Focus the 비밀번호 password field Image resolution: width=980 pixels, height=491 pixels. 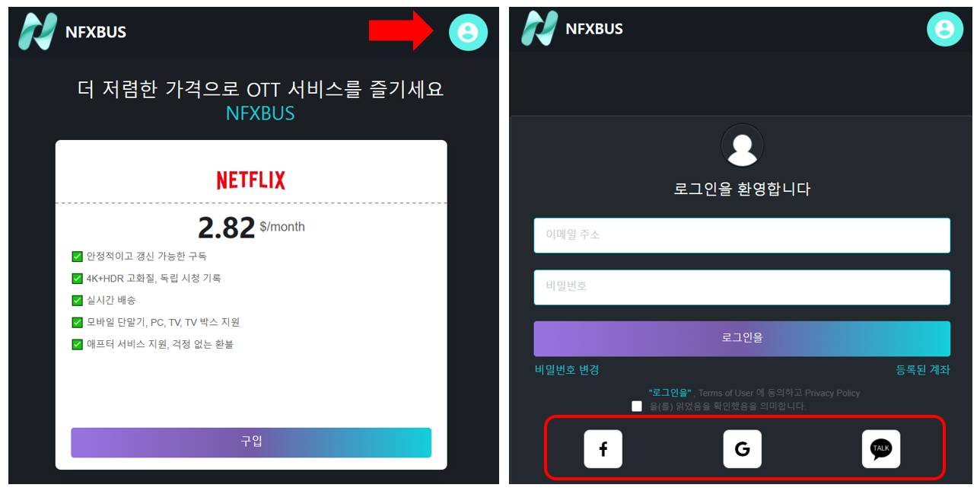coord(742,287)
